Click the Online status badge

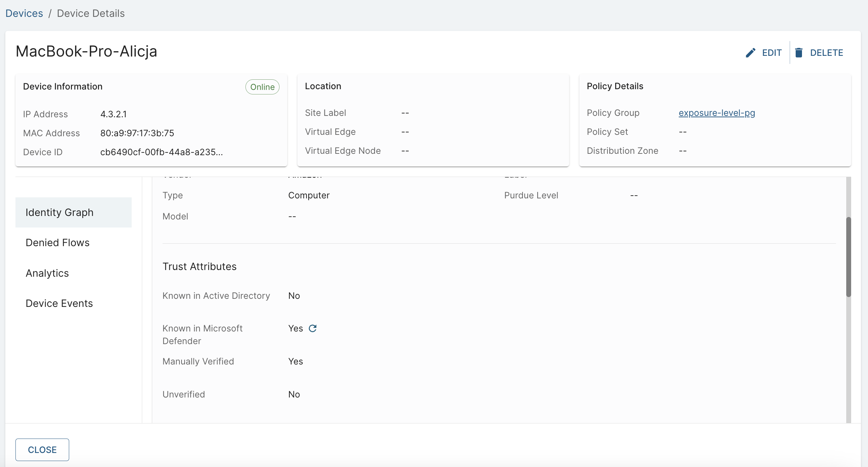[x=262, y=87]
